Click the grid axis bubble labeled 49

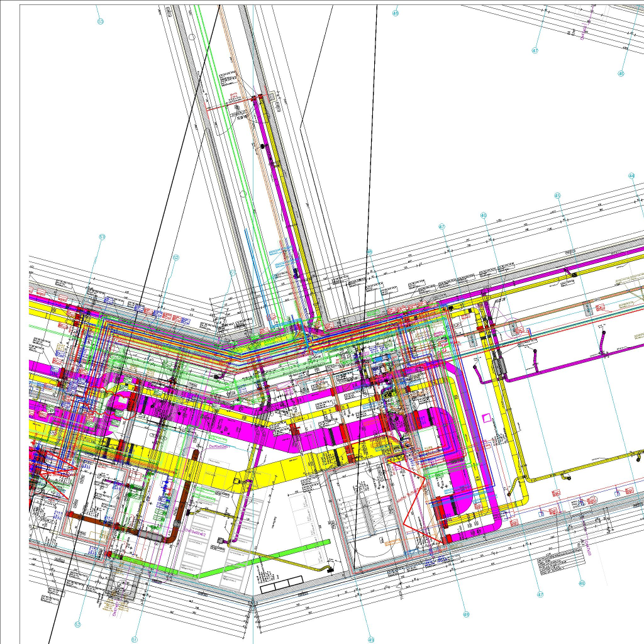371,640
